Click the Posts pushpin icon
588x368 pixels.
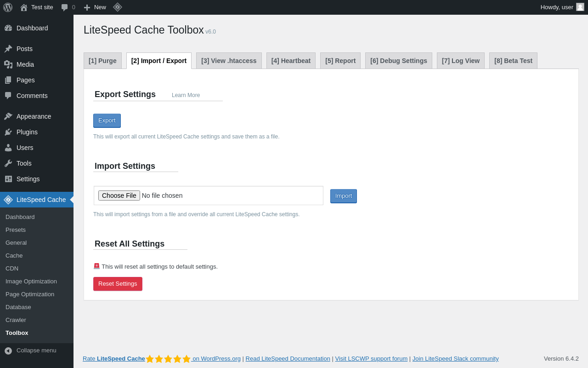tap(8, 49)
